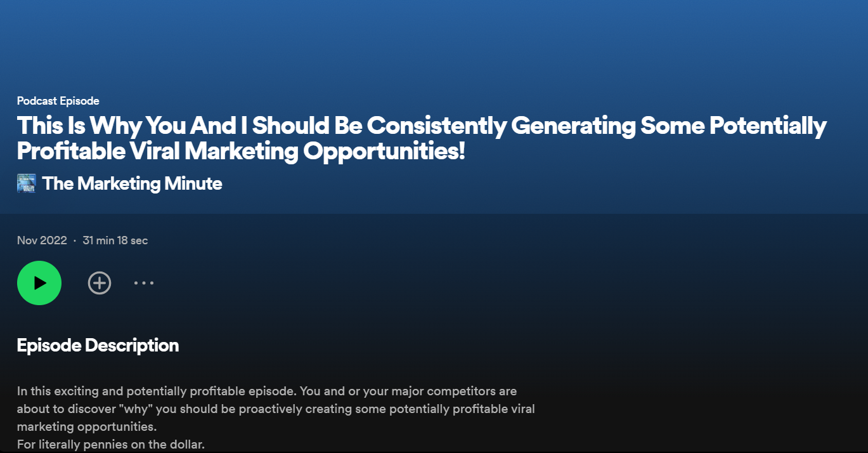The height and width of the screenshot is (453, 868).
Task: Click description line "marketing opportunities."
Action: coord(86,426)
